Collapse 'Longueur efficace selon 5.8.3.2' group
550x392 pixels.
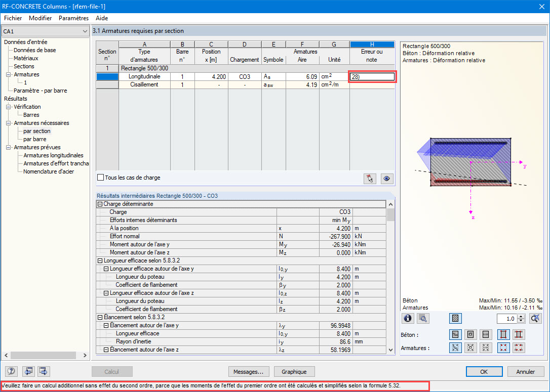click(100, 260)
